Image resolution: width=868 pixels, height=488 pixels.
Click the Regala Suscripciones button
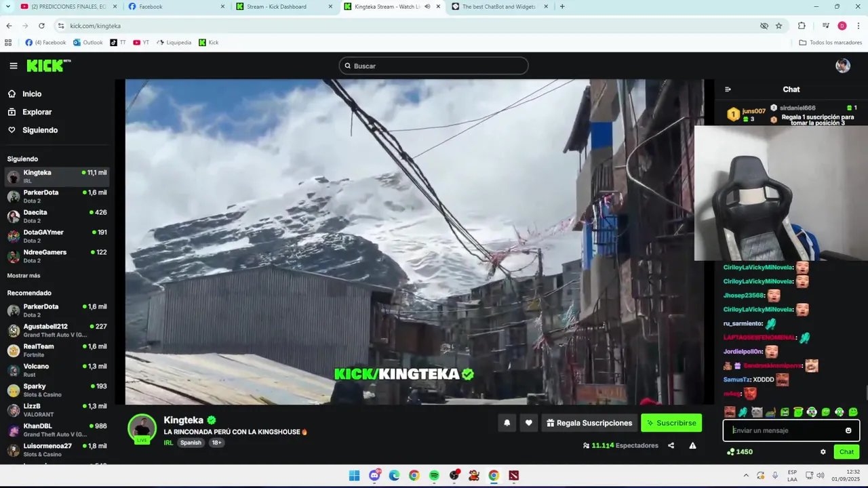(589, 423)
